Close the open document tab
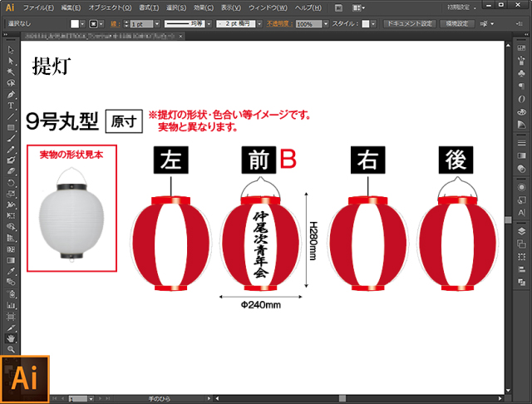Image resolution: width=532 pixels, height=404 pixels. click(x=181, y=36)
